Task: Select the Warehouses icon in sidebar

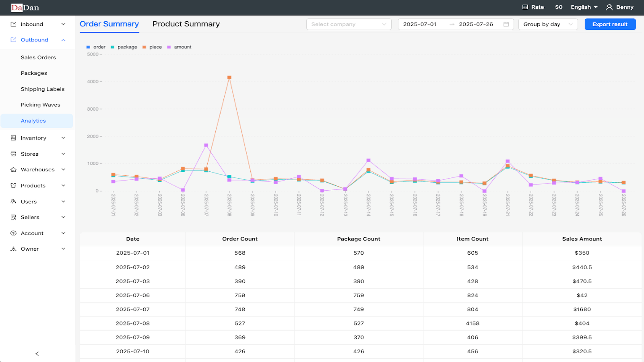Action: [12, 169]
